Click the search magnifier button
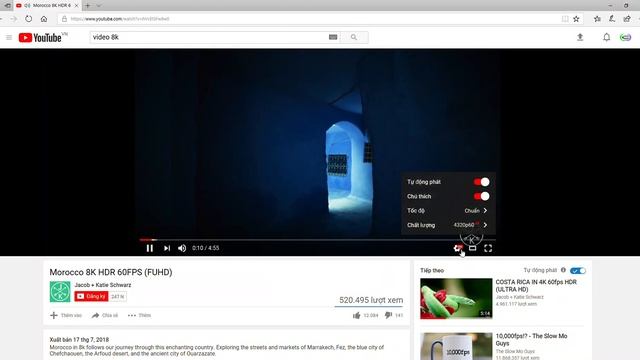Image resolution: width=640 pixels, height=360 pixels. 354,37
